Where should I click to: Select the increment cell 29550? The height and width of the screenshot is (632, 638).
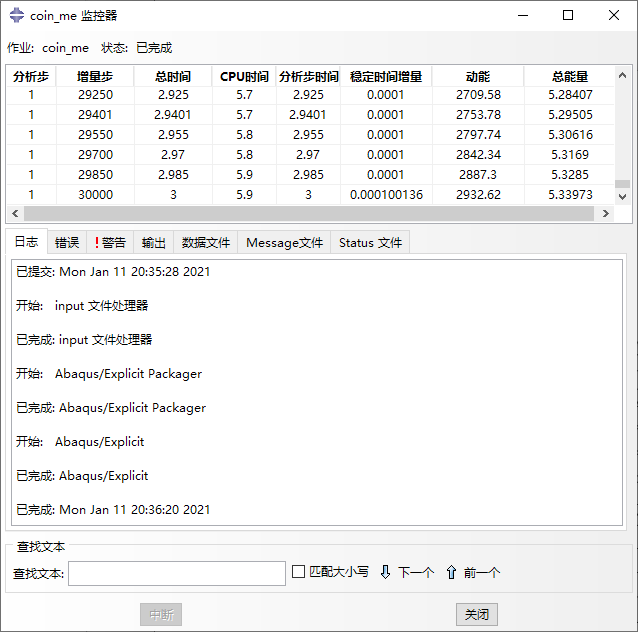point(95,134)
